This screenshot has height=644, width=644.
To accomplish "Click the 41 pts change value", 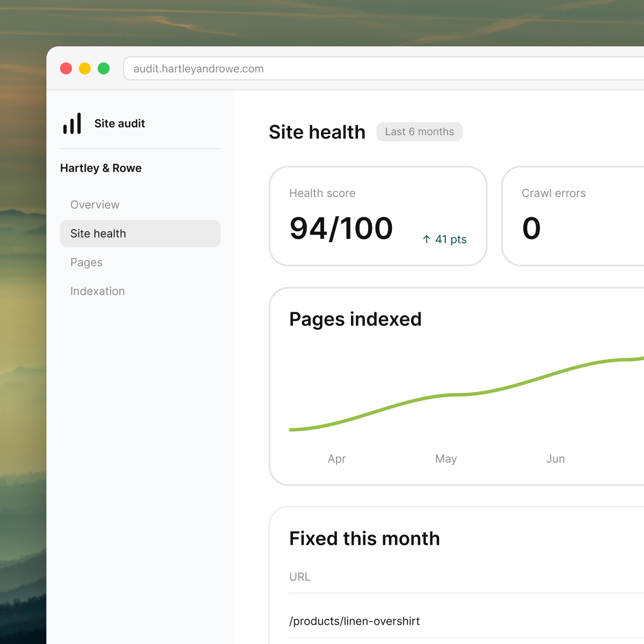I will [451, 239].
